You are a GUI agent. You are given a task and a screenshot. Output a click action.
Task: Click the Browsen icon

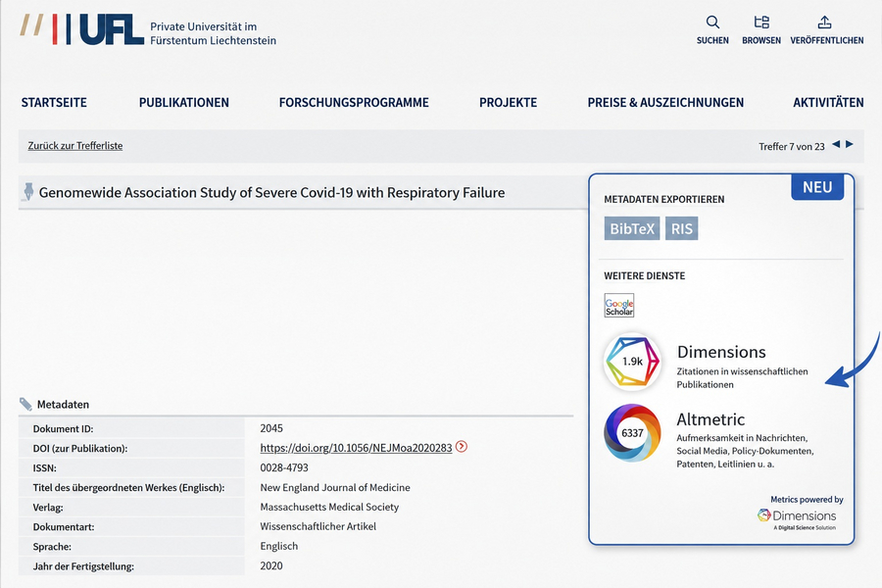(761, 23)
